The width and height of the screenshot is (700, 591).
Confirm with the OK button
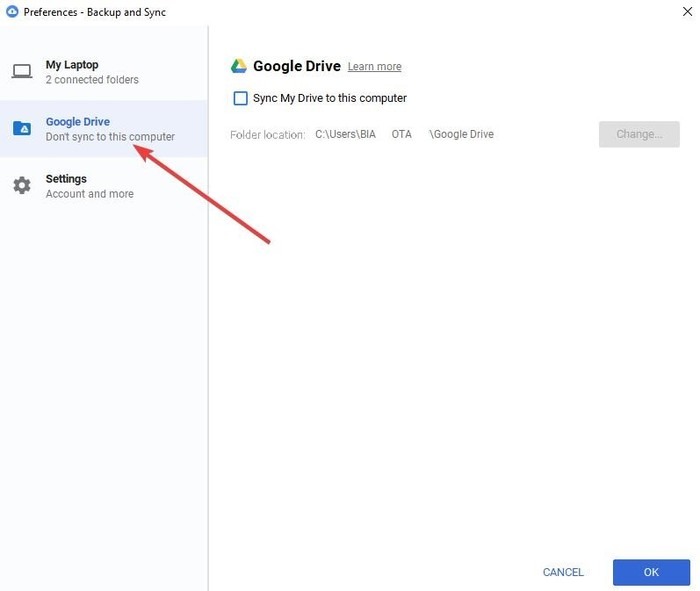point(651,572)
